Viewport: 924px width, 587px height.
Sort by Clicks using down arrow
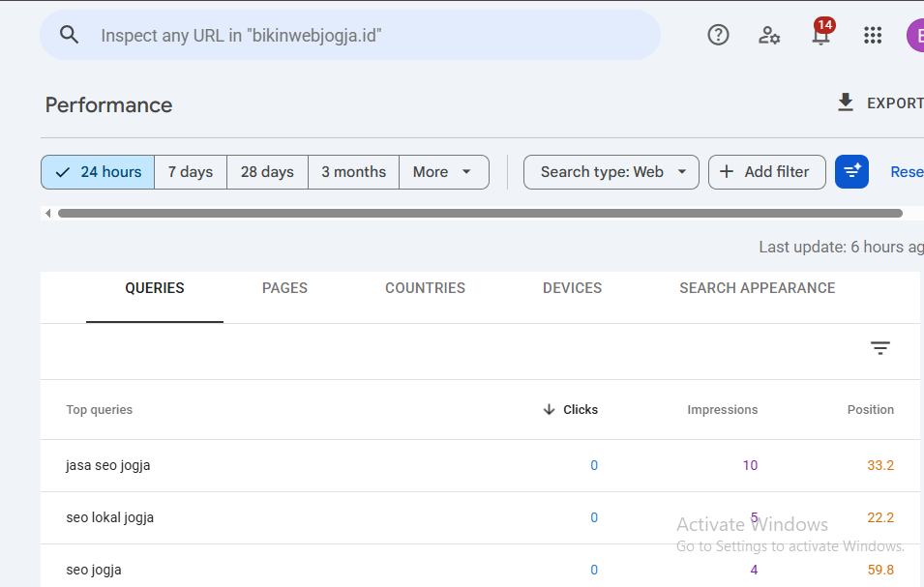click(549, 409)
